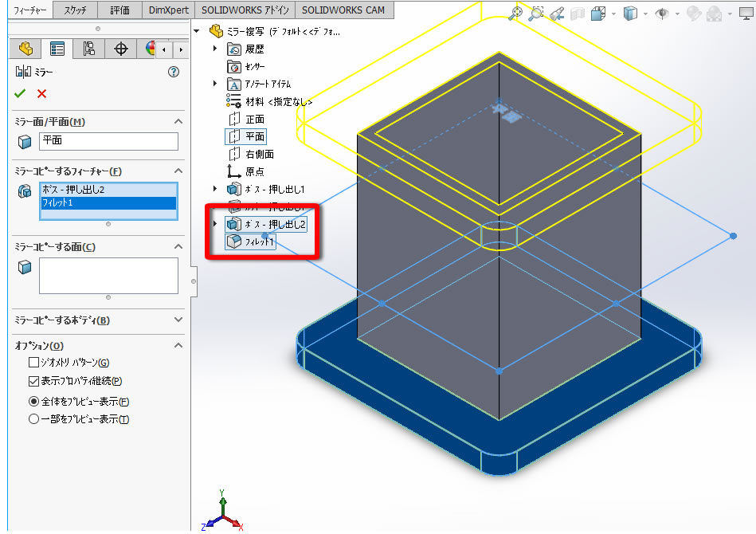Select フィレット1 in features list box
Image resolution: width=756 pixels, height=534 pixels.
point(108,203)
